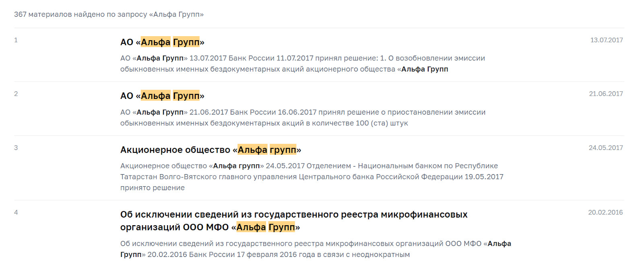This screenshot has height=265, width=644.
Task: Open the АО «Альфа Групп» result dated 21.06.2017
Action: [162, 96]
